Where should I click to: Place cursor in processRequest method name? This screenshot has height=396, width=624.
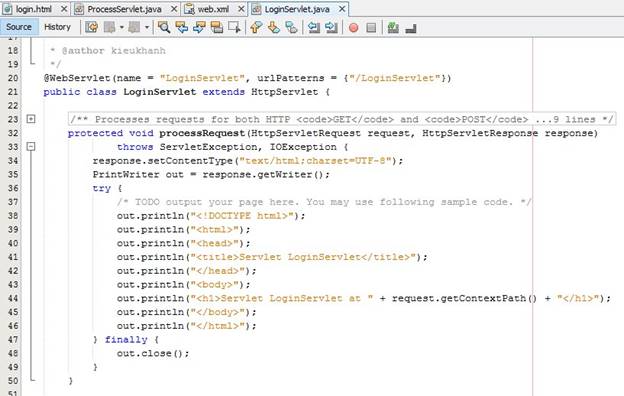pyautogui.click(x=202, y=133)
